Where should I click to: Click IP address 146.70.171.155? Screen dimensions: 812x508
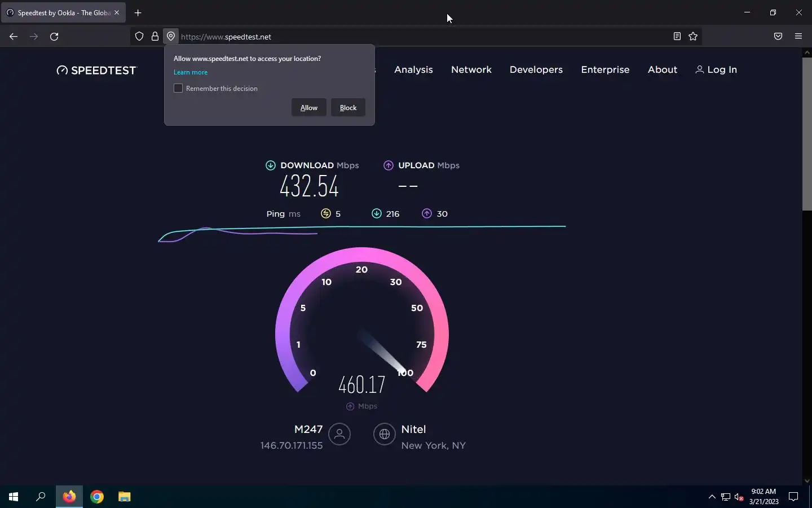(x=292, y=445)
